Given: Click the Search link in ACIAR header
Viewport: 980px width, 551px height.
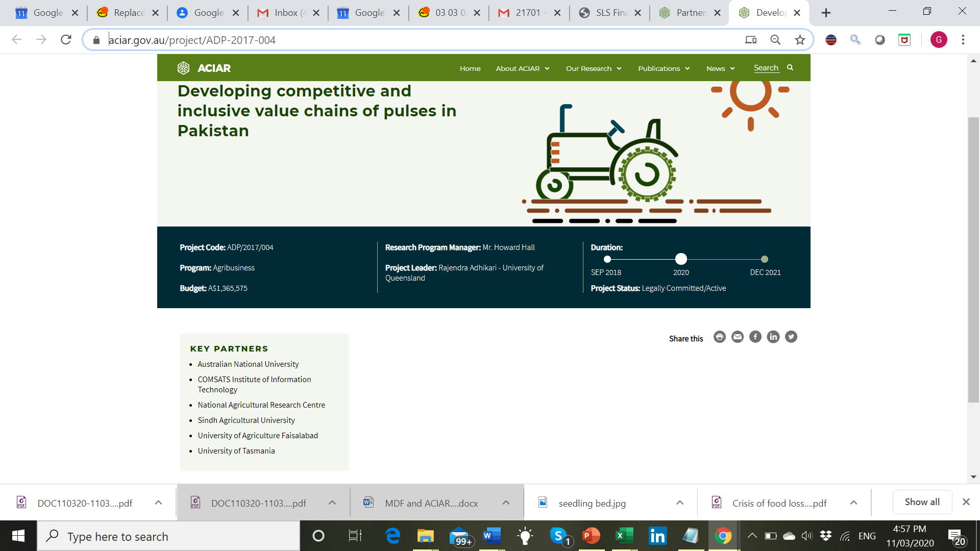Looking at the screenshot, I should (766, 67).
